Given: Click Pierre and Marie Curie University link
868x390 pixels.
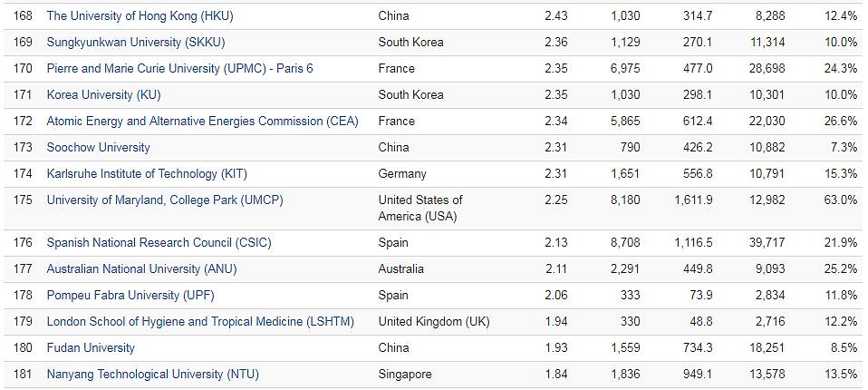Looking at the screenshot, I should point(179,68).
